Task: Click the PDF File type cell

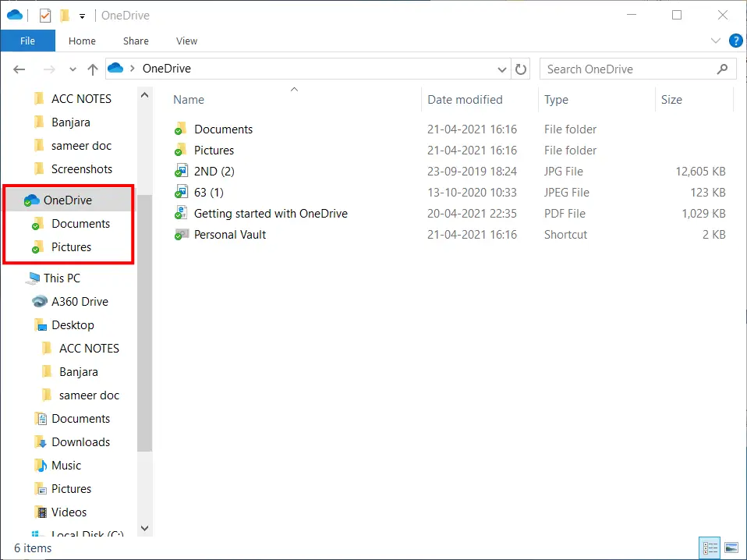Action: click(565, 214)
